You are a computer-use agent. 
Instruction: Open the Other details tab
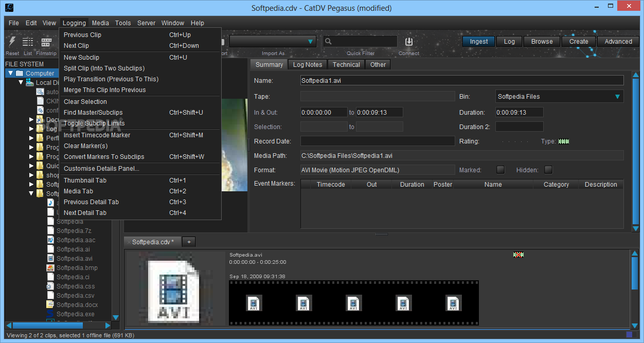(x=378, y=65)
